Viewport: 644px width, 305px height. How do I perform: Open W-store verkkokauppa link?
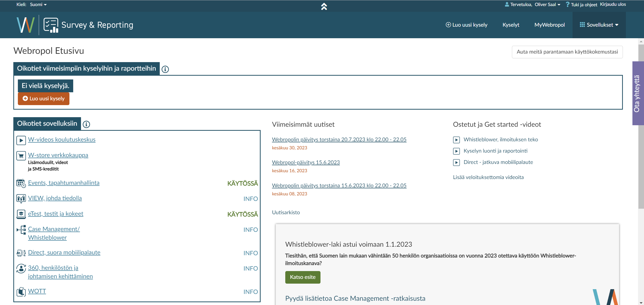(x=58, y=155)
